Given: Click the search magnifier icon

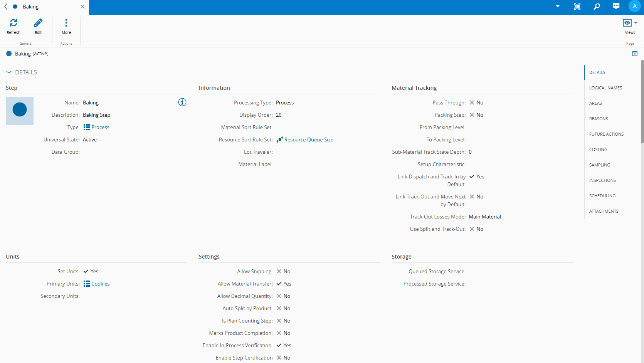Looking at the screenshot, I should 597,7.
